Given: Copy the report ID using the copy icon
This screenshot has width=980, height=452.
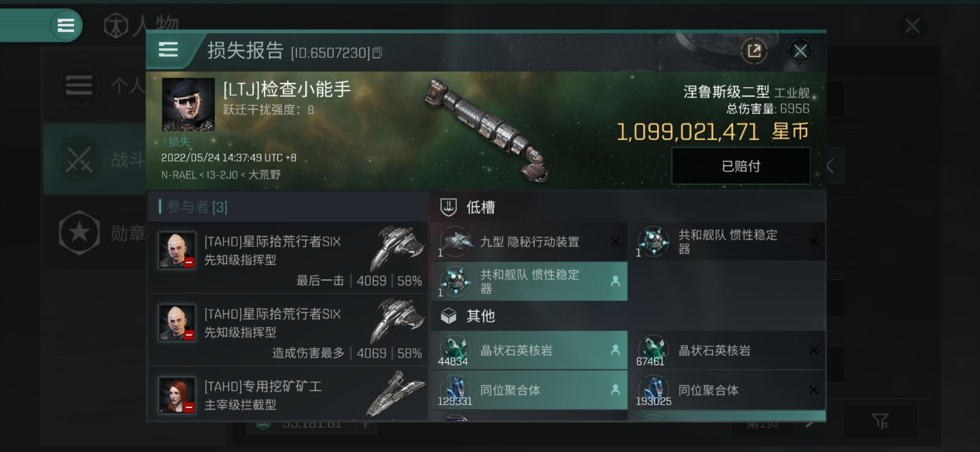Looking at the screenshot, I should 377,53.
